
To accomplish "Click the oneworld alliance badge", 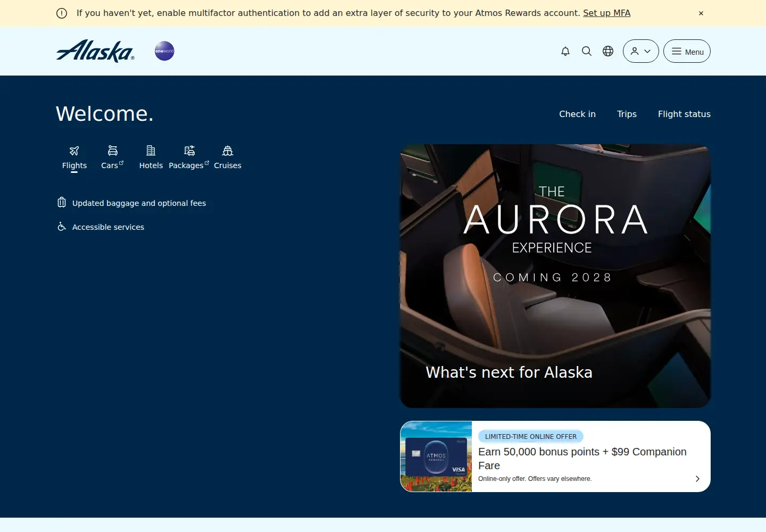I will click(164, 51).
